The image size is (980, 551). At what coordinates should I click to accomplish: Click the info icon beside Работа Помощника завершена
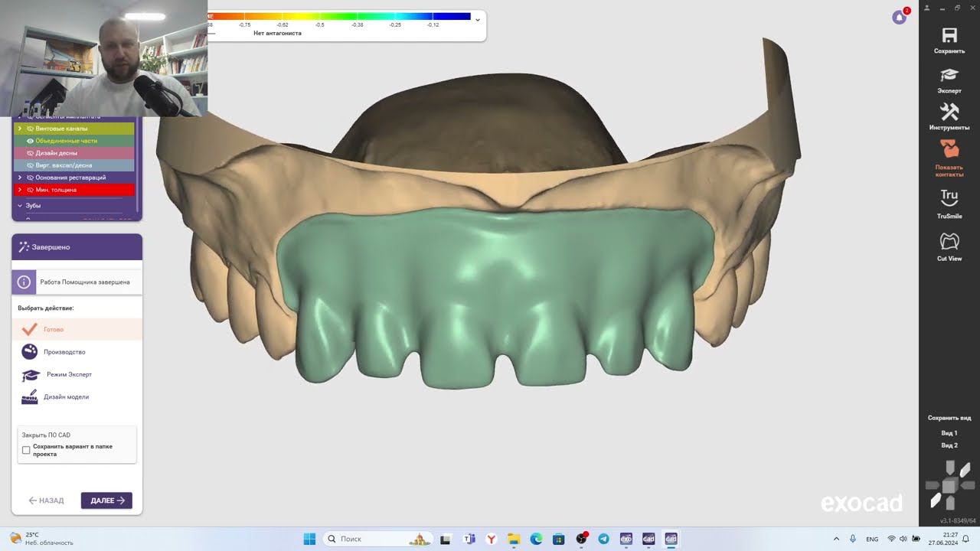pos(24,282)
